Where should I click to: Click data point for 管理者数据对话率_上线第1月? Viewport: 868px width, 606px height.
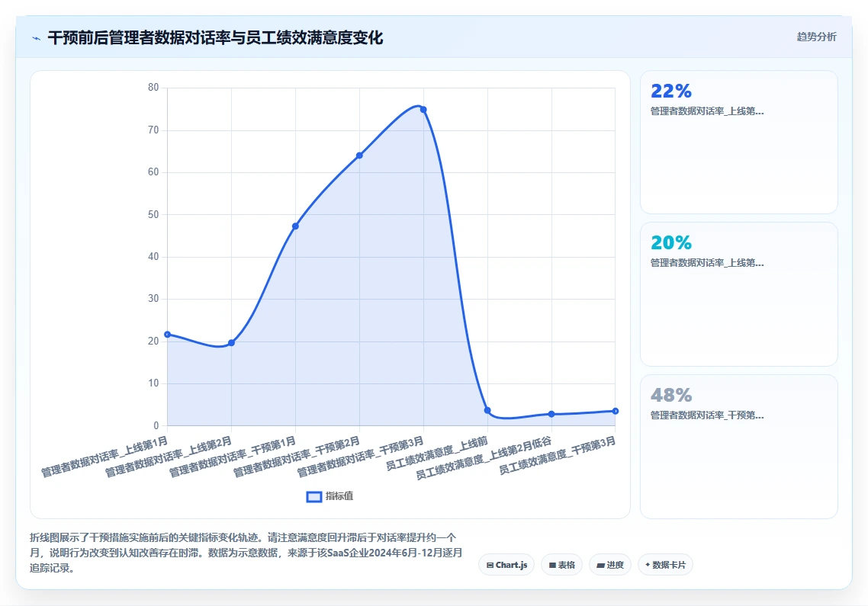(167, 335)
